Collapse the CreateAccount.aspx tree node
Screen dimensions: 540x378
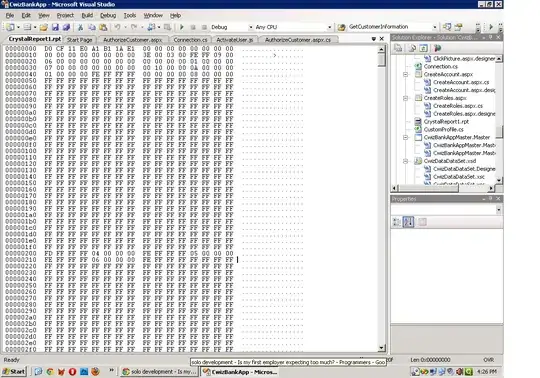(x=405, y=74)
